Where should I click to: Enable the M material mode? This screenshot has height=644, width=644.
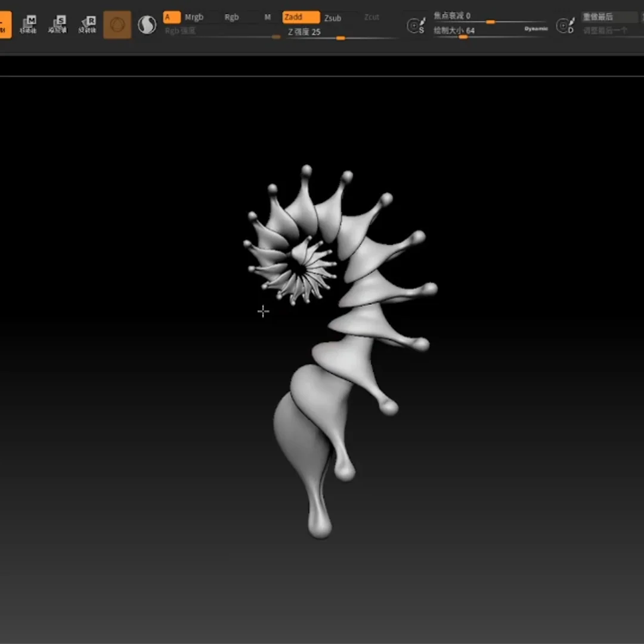tap(267, 17)
